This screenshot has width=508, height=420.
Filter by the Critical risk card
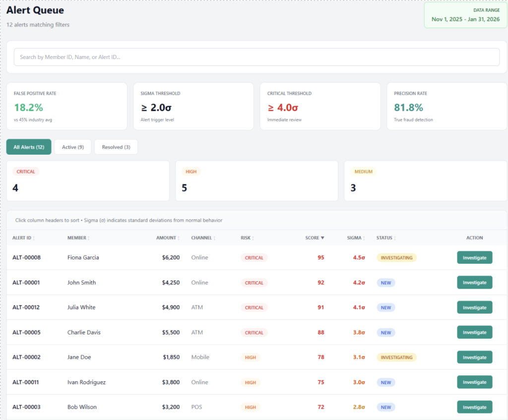(88, 180)
